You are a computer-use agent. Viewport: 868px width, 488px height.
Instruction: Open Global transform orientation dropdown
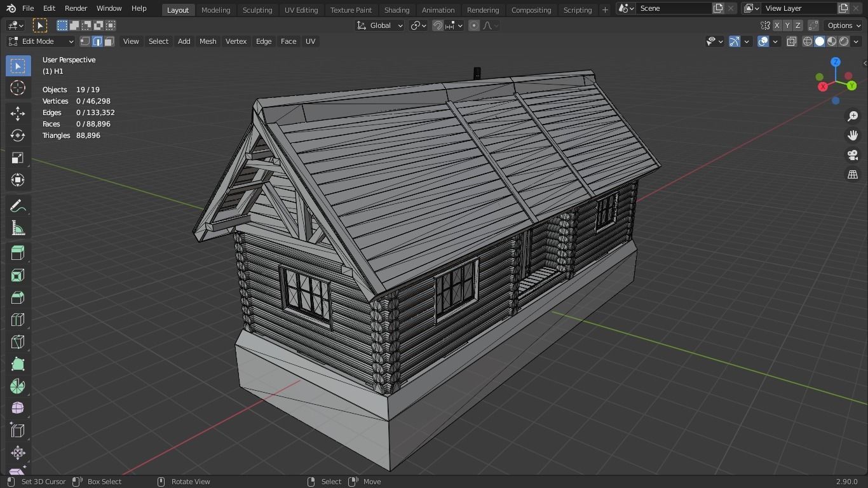pyautogui.click(x=380, y=25)
